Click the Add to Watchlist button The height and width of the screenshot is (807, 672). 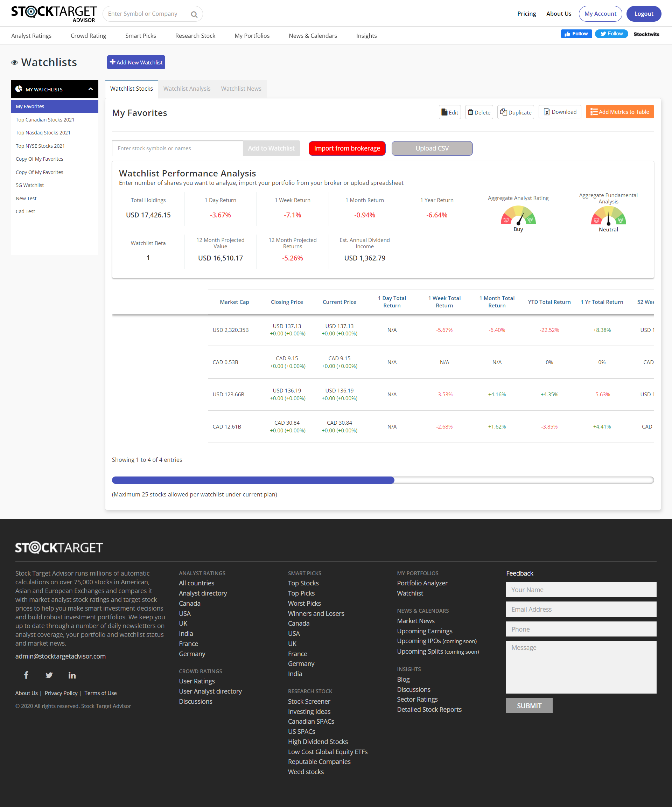click(x=271, y=148)
